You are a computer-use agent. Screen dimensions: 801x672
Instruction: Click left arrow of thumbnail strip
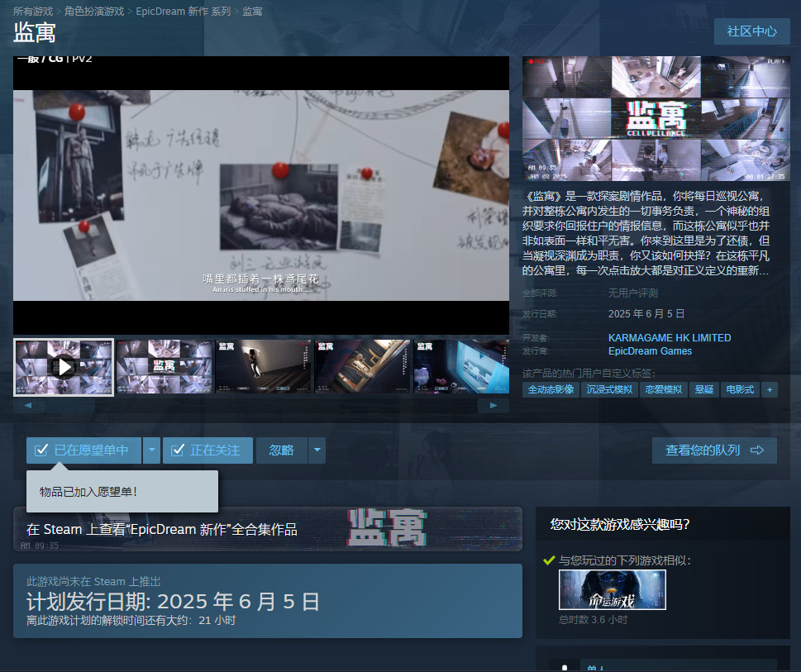click(28, 406)
